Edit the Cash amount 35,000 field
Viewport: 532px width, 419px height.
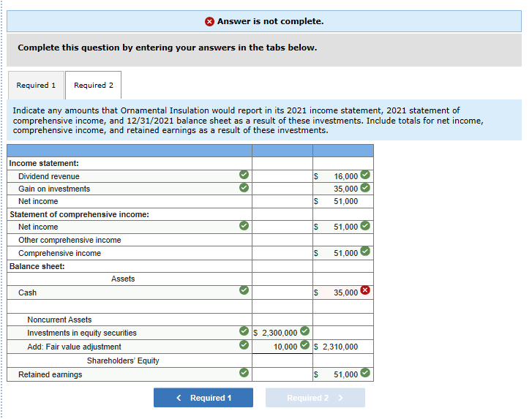pos(343,292)
